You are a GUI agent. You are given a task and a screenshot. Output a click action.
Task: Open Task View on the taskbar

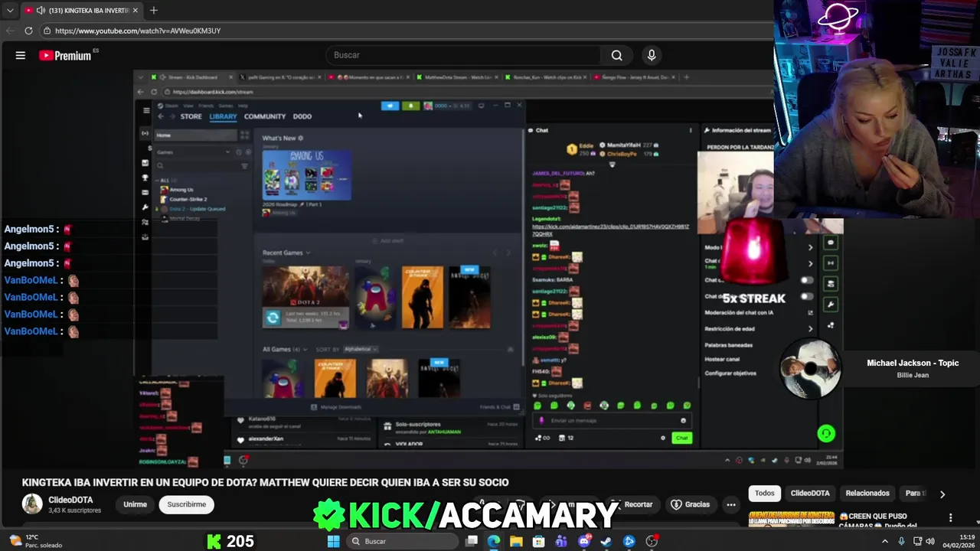tap(472, 541)
